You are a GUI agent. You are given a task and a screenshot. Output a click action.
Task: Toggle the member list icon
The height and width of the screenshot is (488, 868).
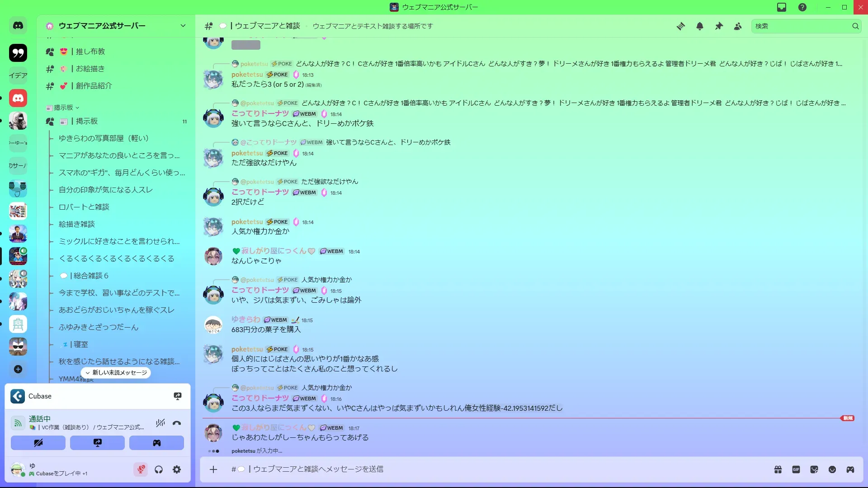[x=738, y=26]
